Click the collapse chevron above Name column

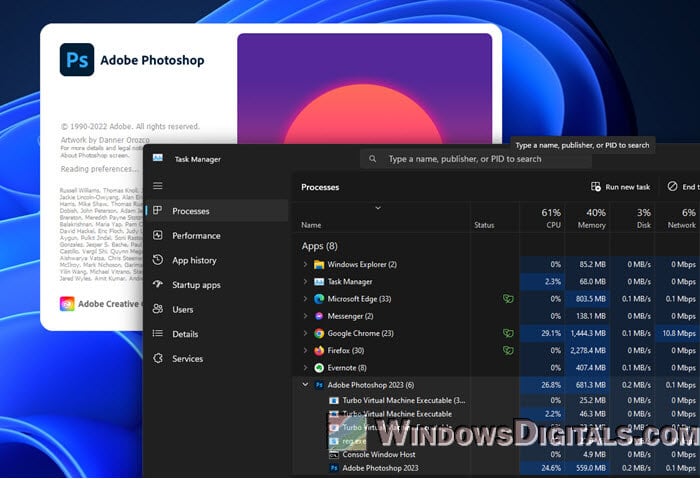378,208
